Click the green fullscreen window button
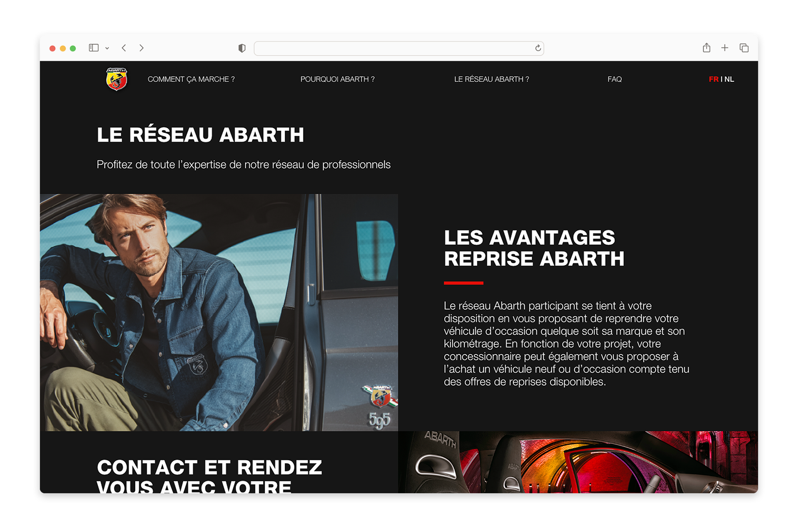This screenshot has height=532, width=798. point(73,48)
